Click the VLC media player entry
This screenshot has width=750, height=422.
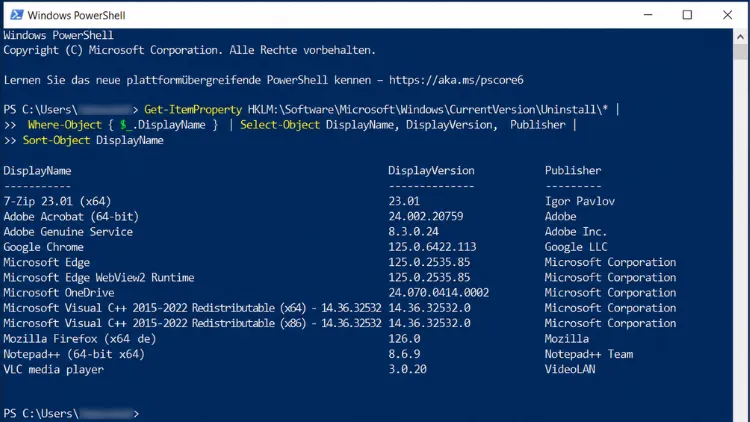[54, 369]
